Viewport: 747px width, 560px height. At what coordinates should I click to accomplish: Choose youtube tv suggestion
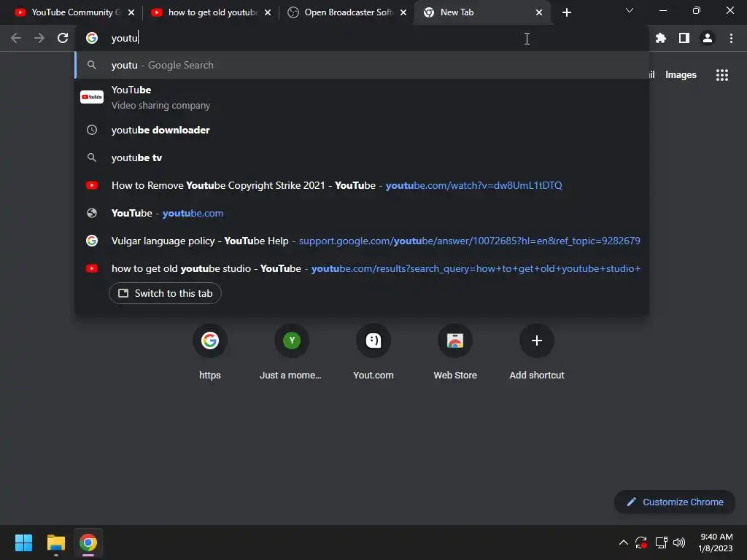[x=362, y=157]
